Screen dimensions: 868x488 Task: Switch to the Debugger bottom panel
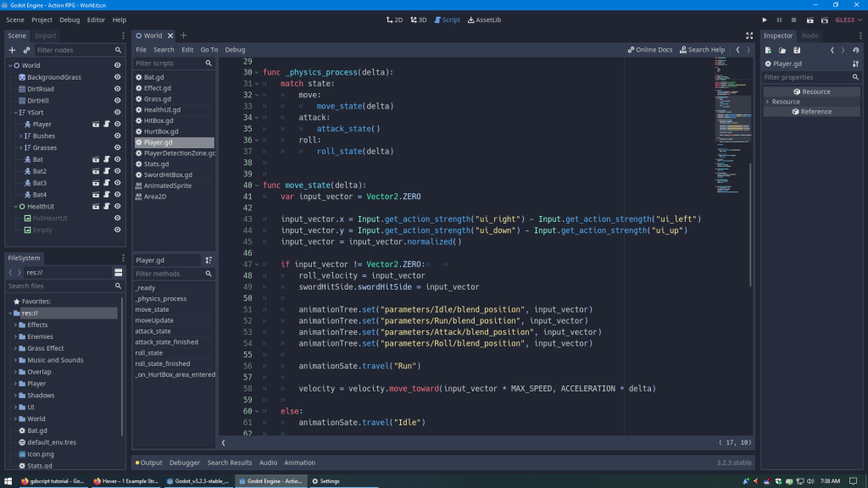point(184,463)
